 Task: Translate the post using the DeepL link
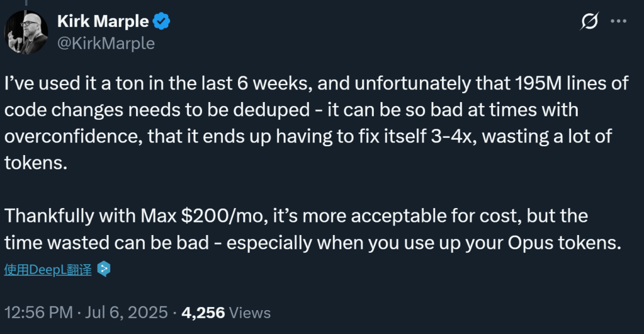(x=48, y=270)
